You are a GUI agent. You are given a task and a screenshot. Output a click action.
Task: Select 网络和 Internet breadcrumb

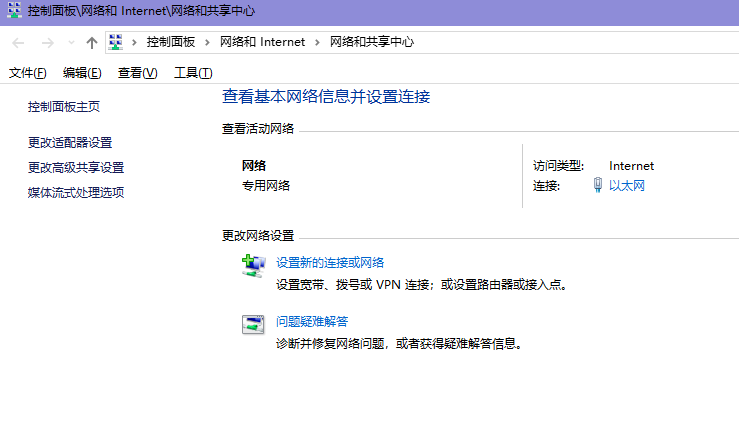pos(263,42)
